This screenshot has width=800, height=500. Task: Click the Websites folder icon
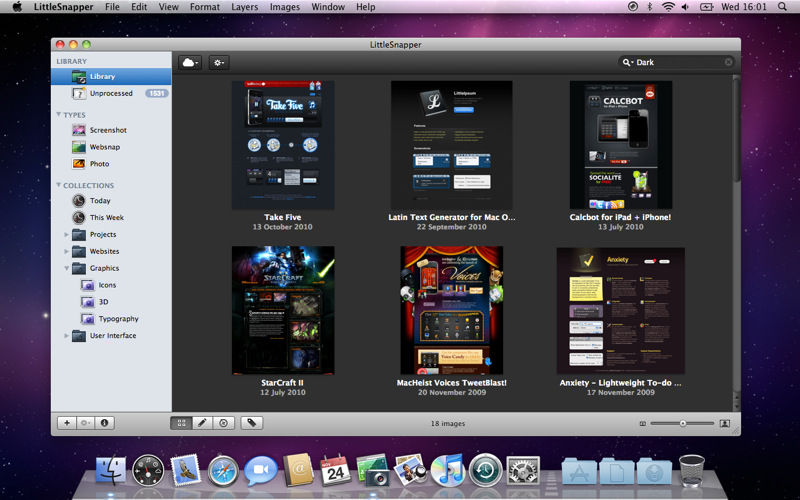pyautogui.click(x=79, y=251)
